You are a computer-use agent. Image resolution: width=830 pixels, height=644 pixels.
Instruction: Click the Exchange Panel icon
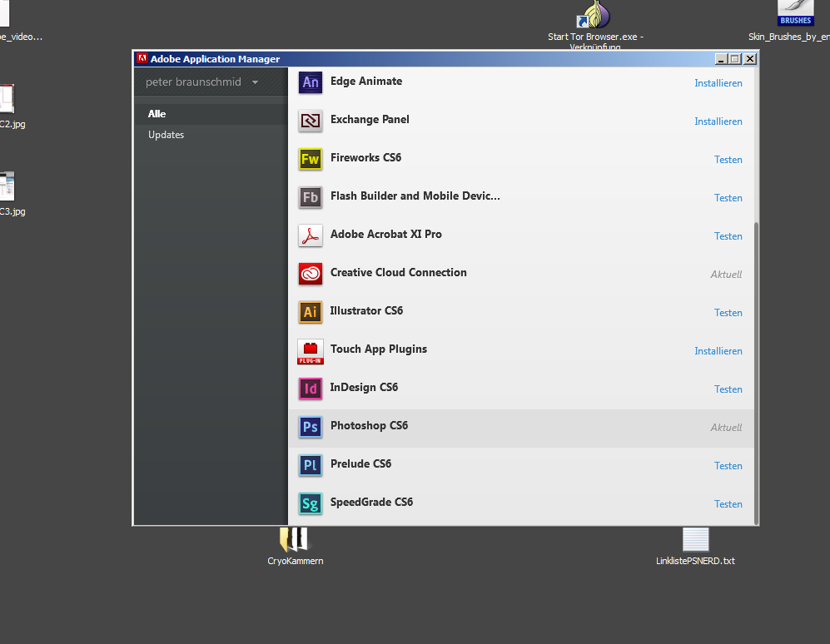point(311,121)
